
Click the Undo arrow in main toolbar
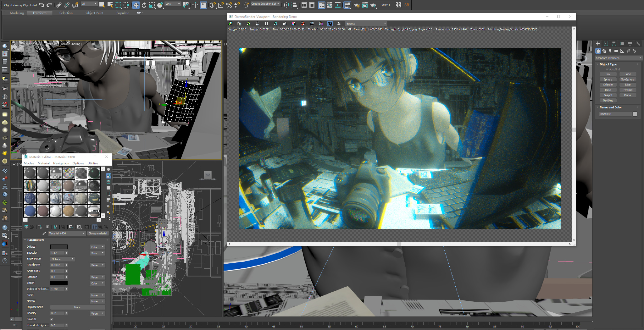point(42,5)
